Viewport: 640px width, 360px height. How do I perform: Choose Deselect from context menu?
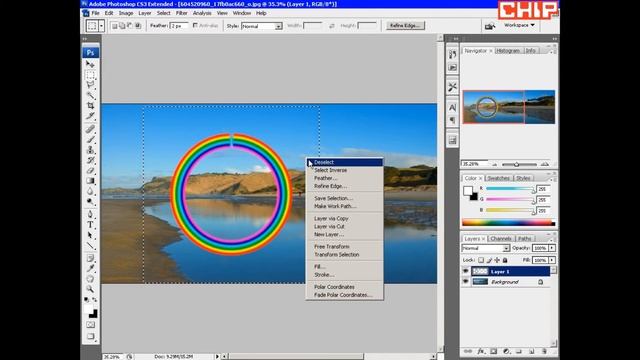pos(344,162)
